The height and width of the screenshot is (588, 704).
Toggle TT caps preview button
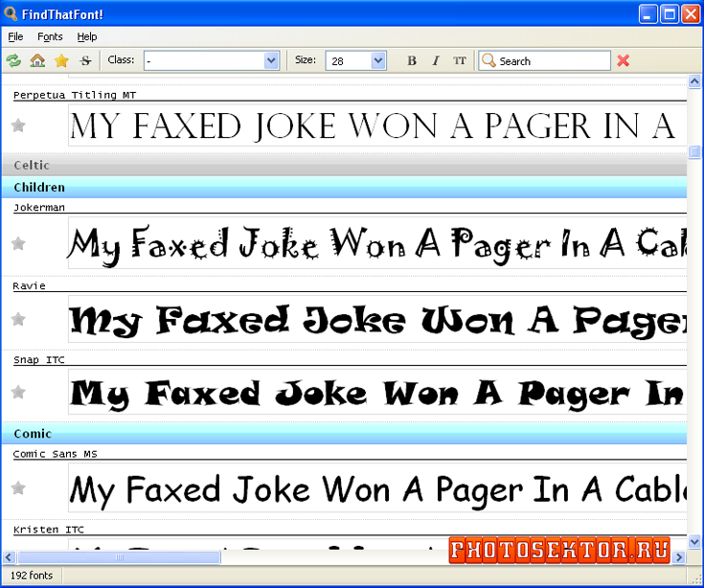[460, 60]
